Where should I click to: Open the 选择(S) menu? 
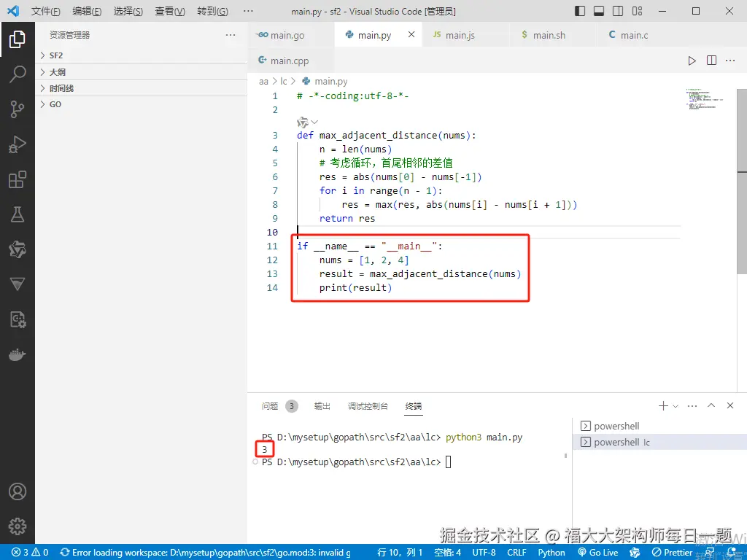(128, 11)
